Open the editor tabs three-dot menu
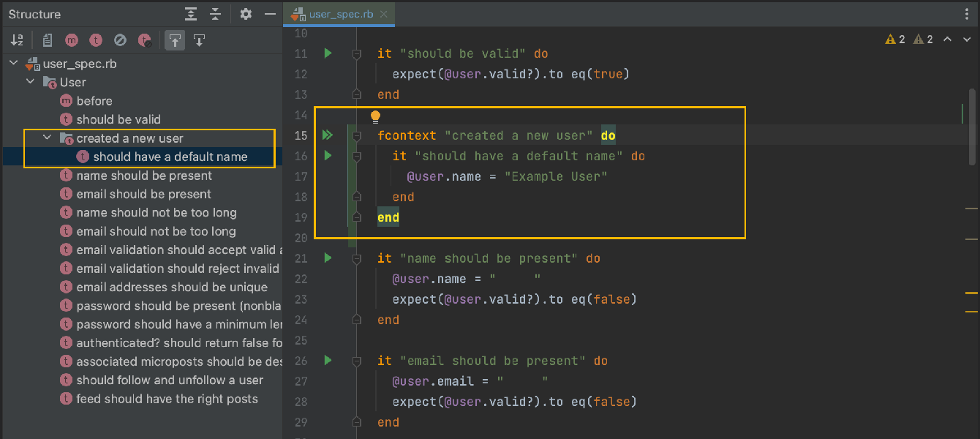Image resolution: width=980 pixels, height=439 pixels. click(968, 14)
